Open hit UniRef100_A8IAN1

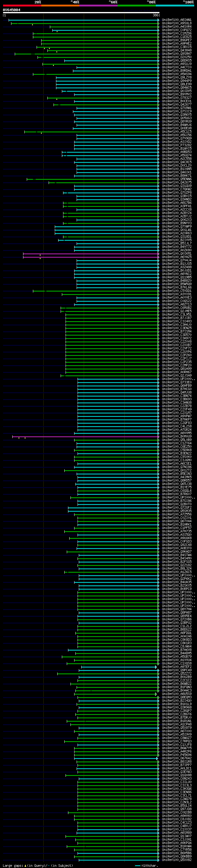tap(176, 20)
